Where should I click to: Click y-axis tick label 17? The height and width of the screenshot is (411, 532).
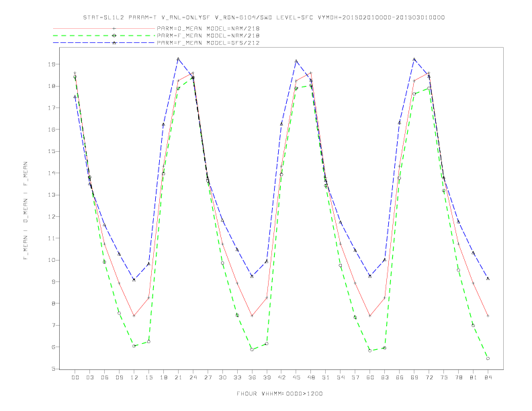pyautogui.click(x=52, y=108)
